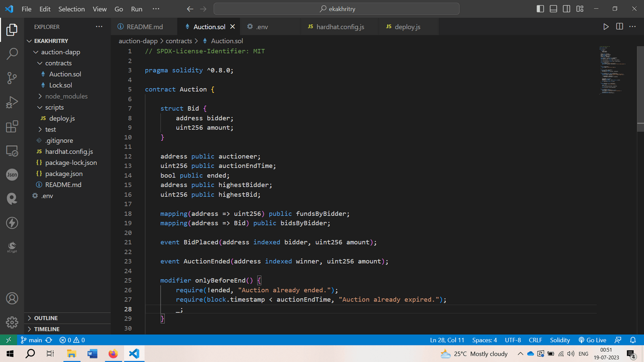Open the Run menu
This screenshot has height=362, width=644.
pyautogui.click(x=137, y=9)
